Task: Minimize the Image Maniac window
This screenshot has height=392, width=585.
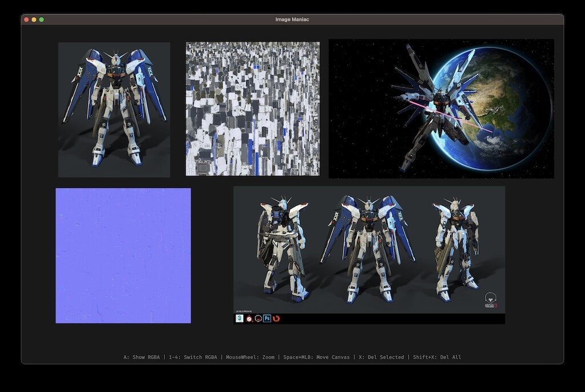Action: pos(34,19)
